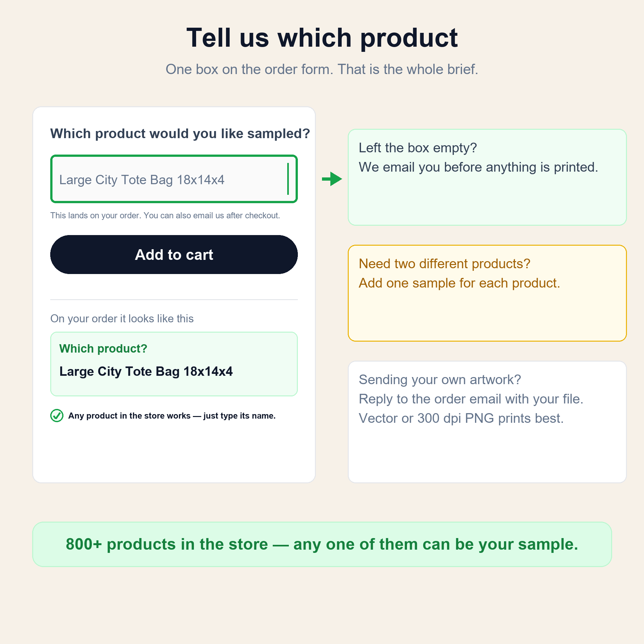The height and width of the screenshot is (644, 644).
Task: Click the green arrow icon
Action: (x=332, y=179)
